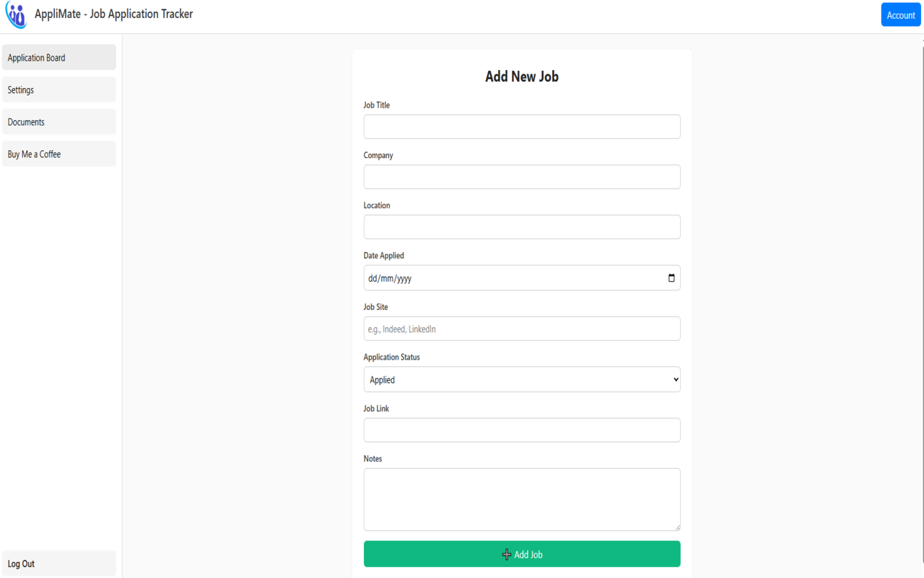Focus the Company input field
The width and height of the screenshot is (924, 578).
521,176
